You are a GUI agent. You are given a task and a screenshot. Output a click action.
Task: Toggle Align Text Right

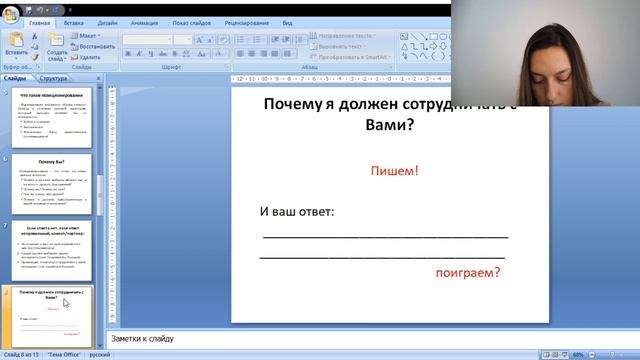coord(264,53)
